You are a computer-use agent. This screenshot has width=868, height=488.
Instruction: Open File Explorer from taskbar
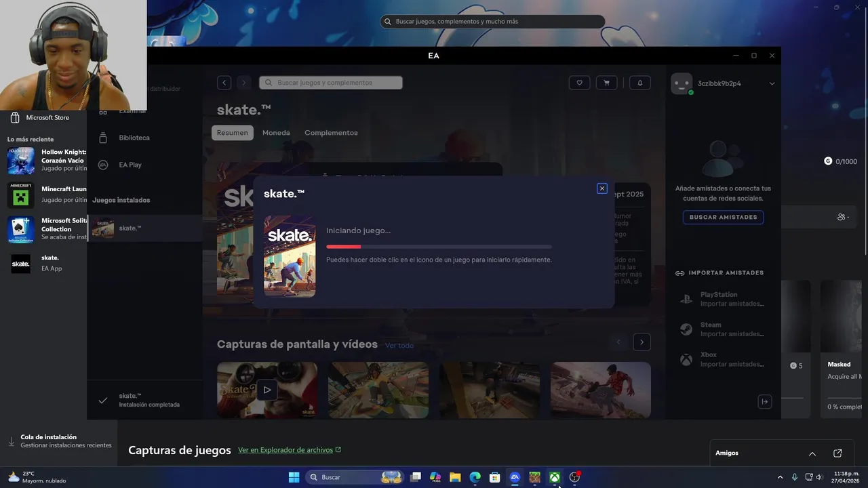455,477
